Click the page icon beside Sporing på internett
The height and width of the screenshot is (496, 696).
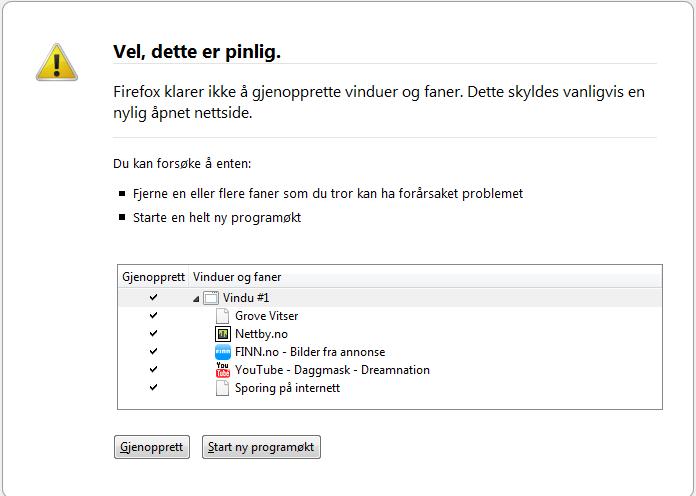pyautogui.click(x=222, y=388)
